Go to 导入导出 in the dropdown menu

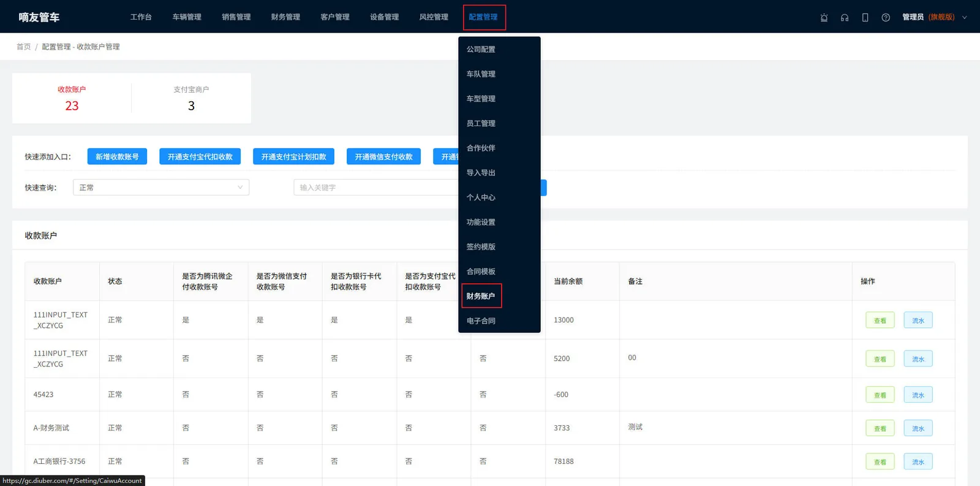(499, 173)
